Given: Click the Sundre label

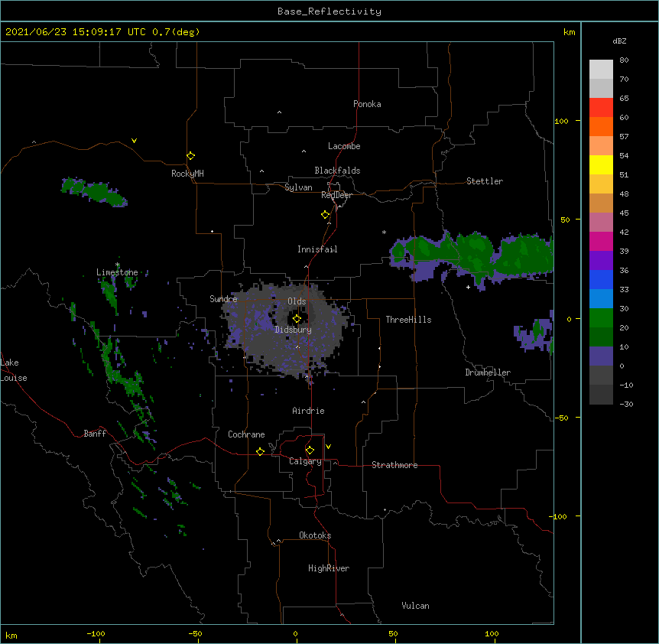Looking at the screenshot, I should 223,299.
